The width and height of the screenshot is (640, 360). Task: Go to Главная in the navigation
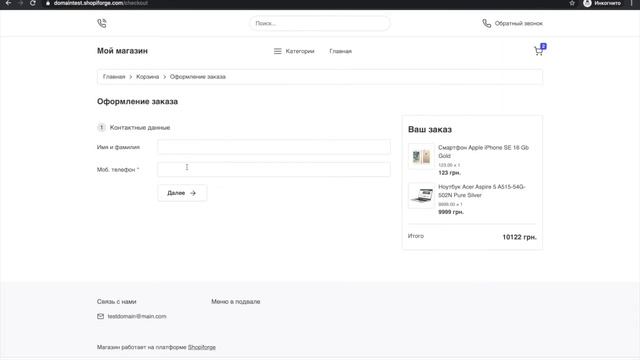[x=340, y=51]
